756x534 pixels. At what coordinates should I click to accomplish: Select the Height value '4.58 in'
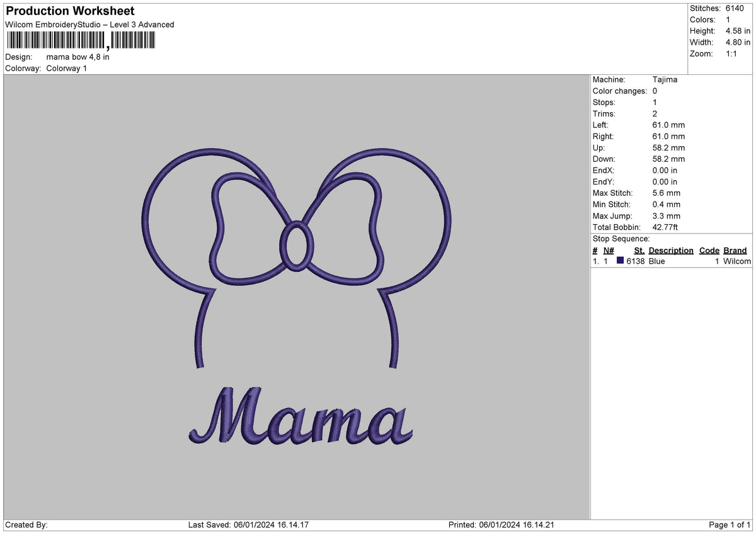coord(738,31)
